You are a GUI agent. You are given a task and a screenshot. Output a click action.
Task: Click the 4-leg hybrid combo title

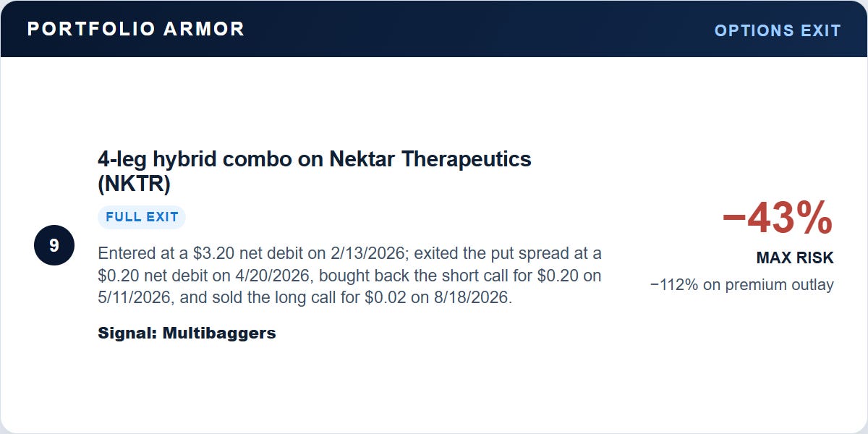coord(315,171)
